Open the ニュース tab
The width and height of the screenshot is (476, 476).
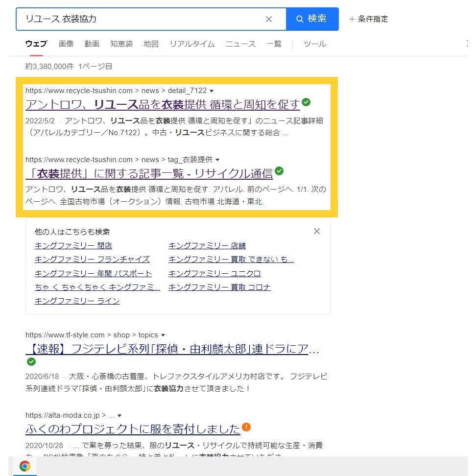(x=240, y=44)
